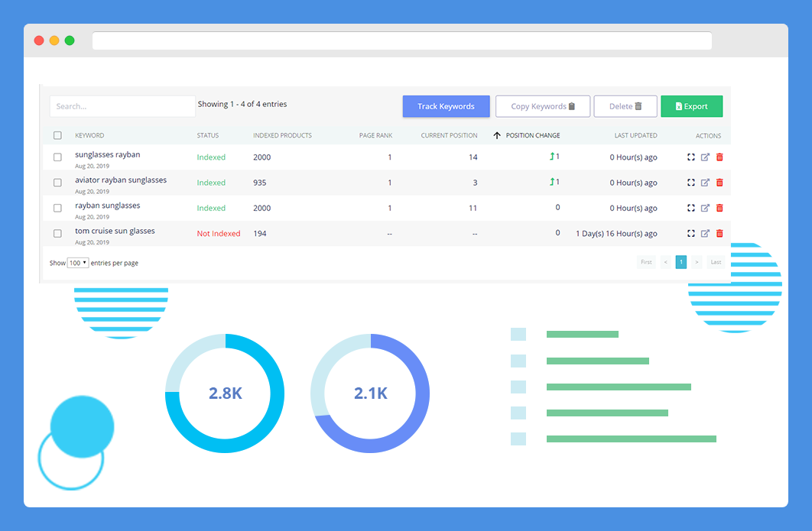Click the Copy Keywords button

click(x=543, y=106)
